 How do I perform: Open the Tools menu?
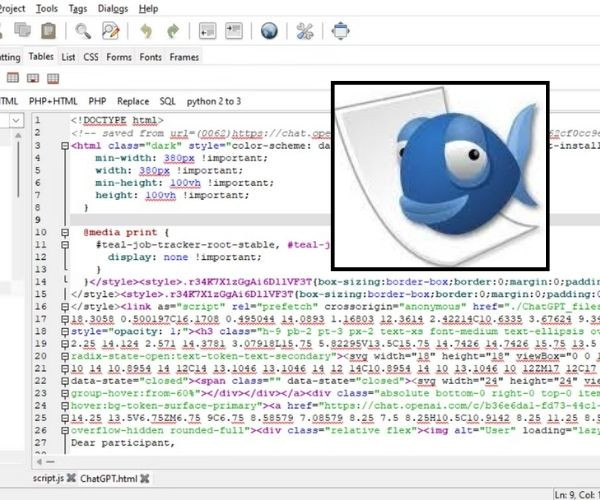47,8
